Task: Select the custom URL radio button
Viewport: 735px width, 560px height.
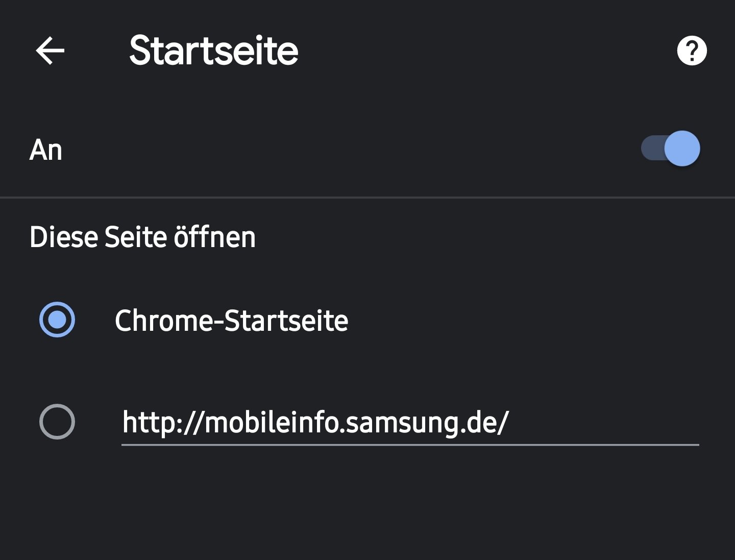Action: (57, 422)
